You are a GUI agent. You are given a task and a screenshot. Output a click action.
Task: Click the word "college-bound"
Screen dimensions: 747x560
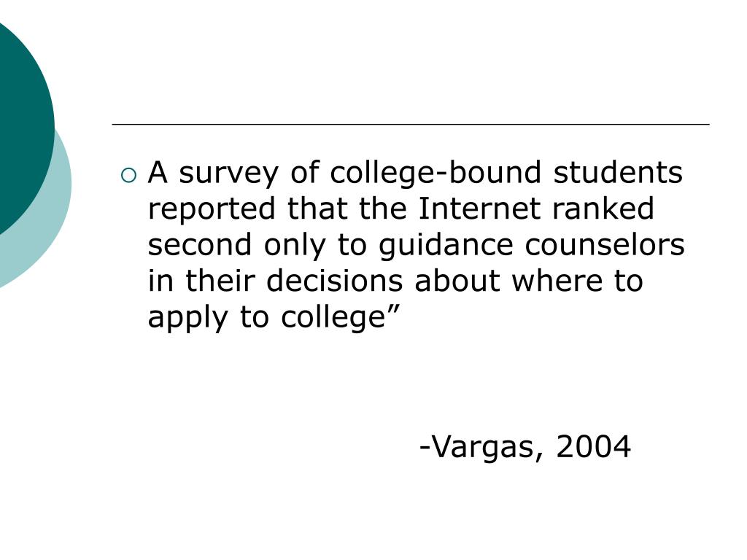[436, 172]
